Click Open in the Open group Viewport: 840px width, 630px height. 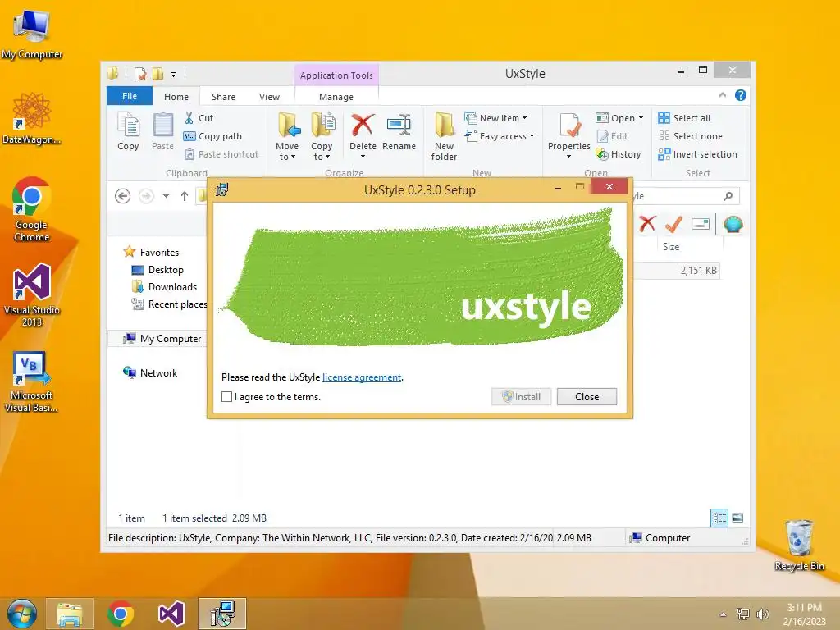[x=615, y=118]
